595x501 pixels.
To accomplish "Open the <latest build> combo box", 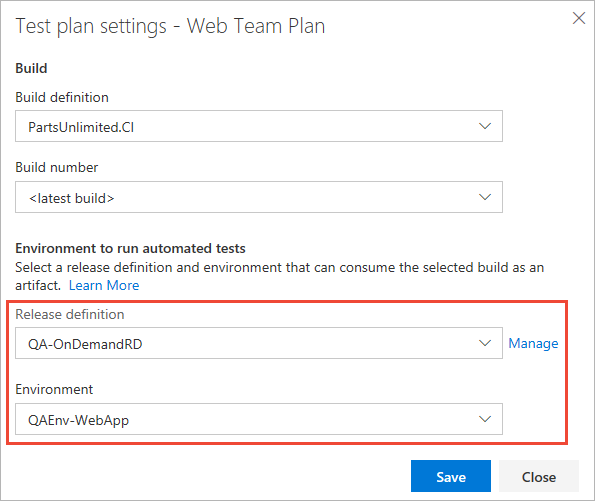I will [259, 197].
